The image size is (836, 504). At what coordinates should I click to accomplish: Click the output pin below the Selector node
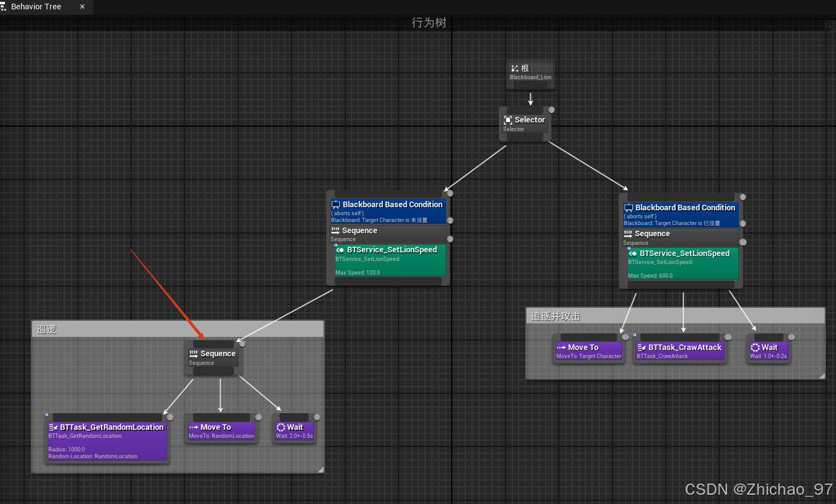(x=525, y=137)
